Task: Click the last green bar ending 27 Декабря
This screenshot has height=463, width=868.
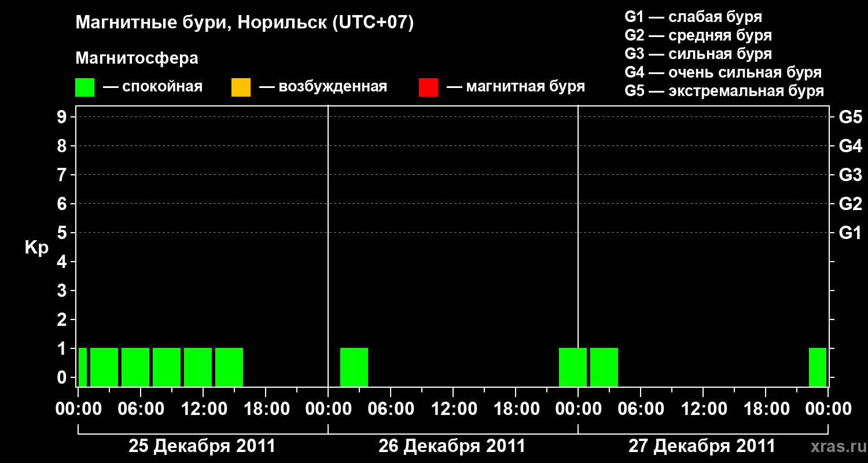Action: pyautogui.click(x=818, y=367)
